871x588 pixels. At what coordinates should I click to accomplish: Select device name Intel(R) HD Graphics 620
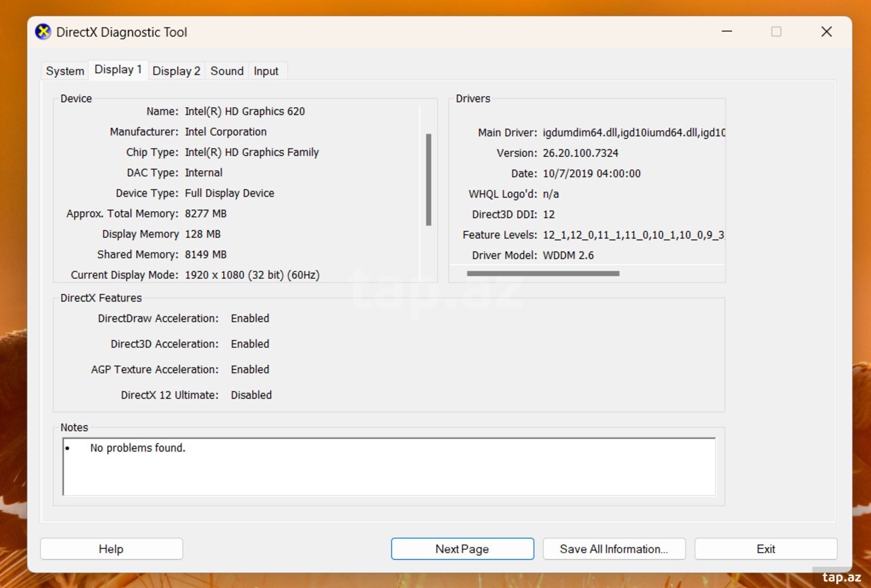click(x=245, y=111)
